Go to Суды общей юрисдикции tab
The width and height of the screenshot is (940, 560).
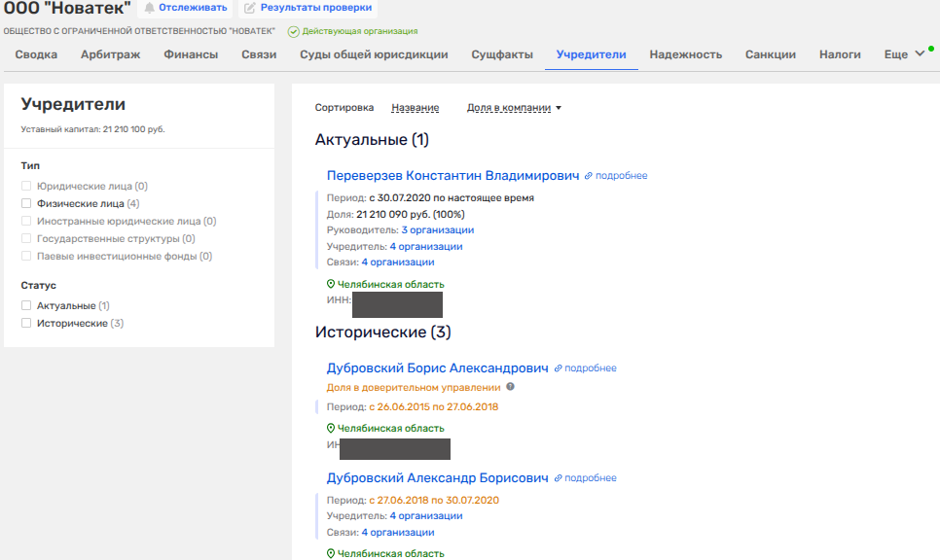[374, 54]
